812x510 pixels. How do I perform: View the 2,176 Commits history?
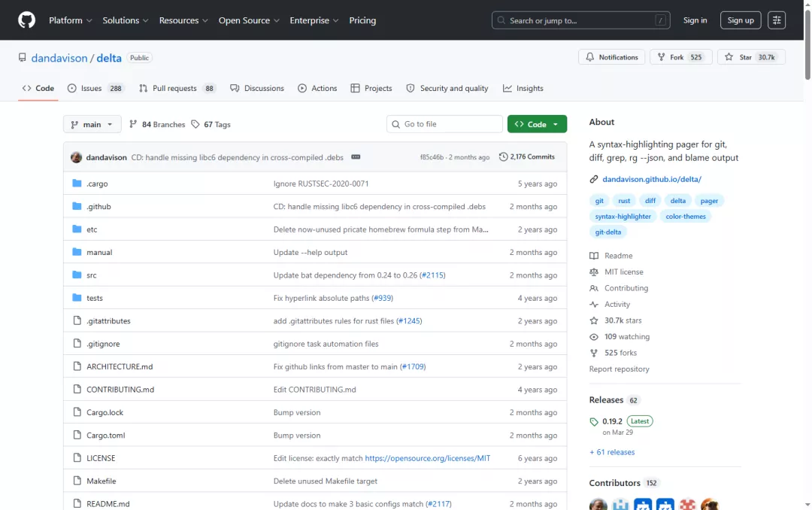(526, 156)
